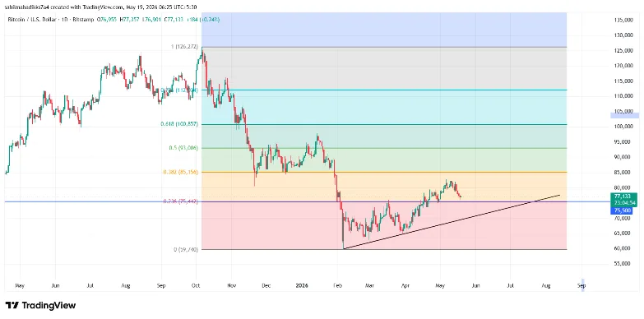Click the Oct label on the time axis
644x319 pixels.
pyautogui.click(x=196, y=285)
